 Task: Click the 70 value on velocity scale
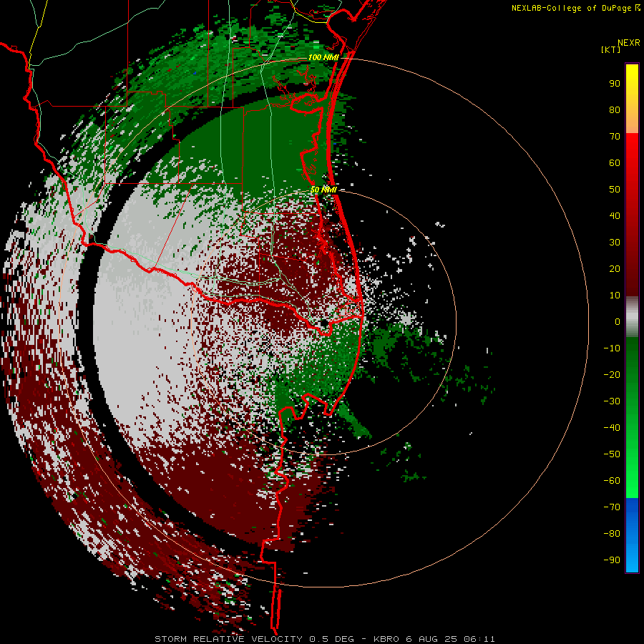pyautogui.click(x=615, y=137)
